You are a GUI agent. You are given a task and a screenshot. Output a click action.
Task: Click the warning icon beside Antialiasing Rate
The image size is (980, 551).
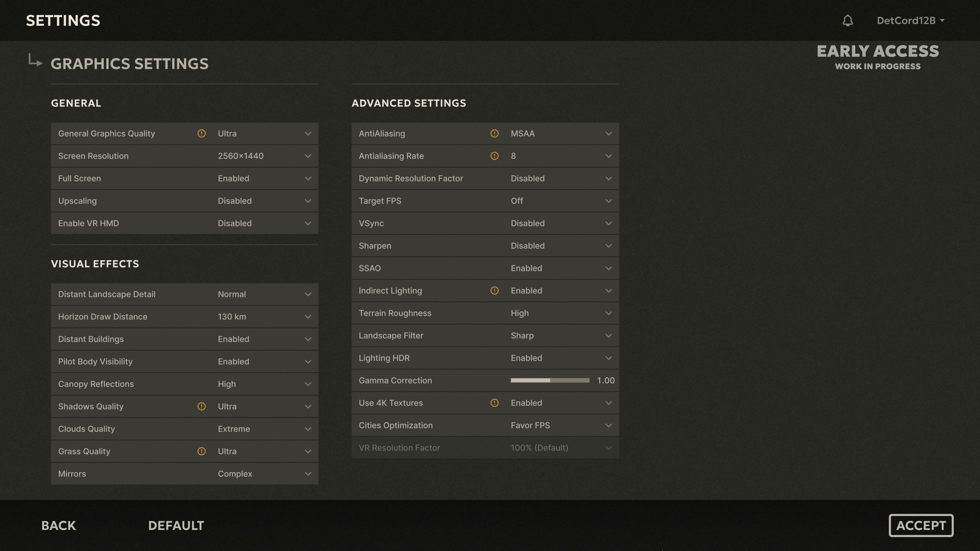click(495, 156)
